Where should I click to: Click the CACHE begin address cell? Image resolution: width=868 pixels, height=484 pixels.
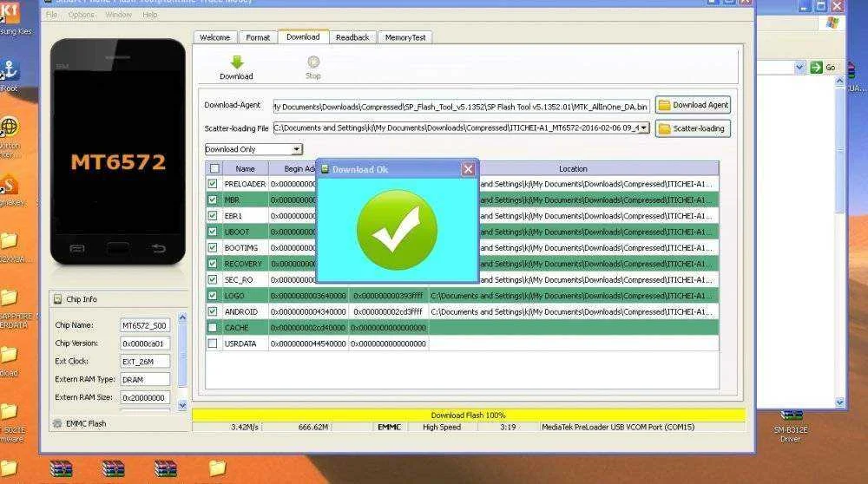(308, 328)
